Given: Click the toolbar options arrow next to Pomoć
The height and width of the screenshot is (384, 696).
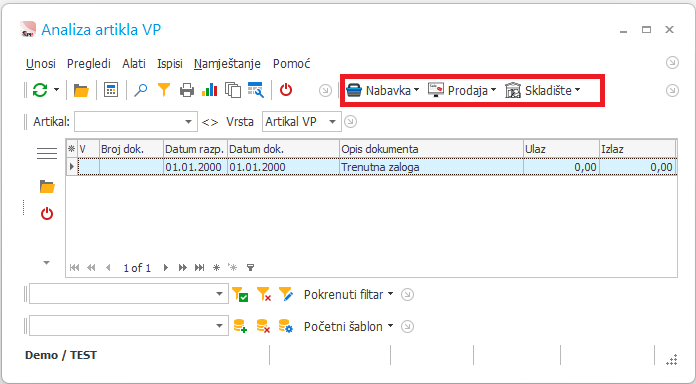Looking at the screenshot, I should 672,63.
